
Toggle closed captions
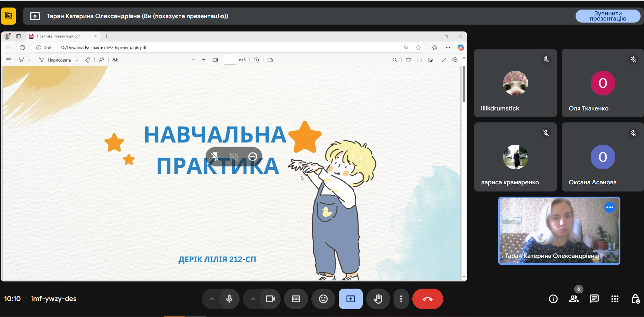(296, 299)
